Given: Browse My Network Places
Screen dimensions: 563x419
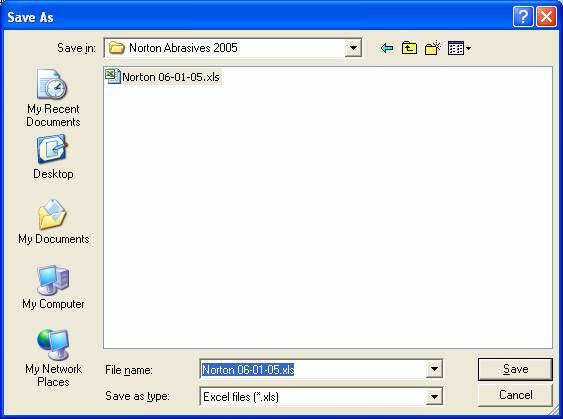Looking at the screenshot, I should 53,358.
